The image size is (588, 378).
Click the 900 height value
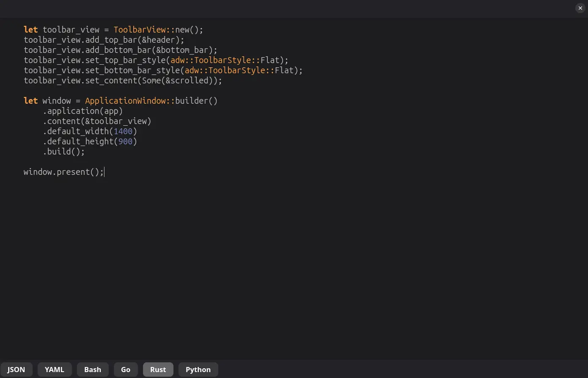pyautogui.click(x=126, y=141)
